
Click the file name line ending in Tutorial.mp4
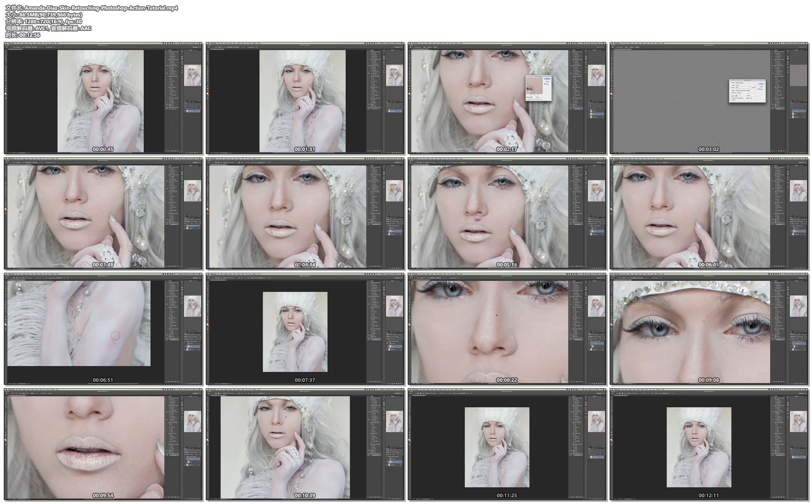pos(92,8)
